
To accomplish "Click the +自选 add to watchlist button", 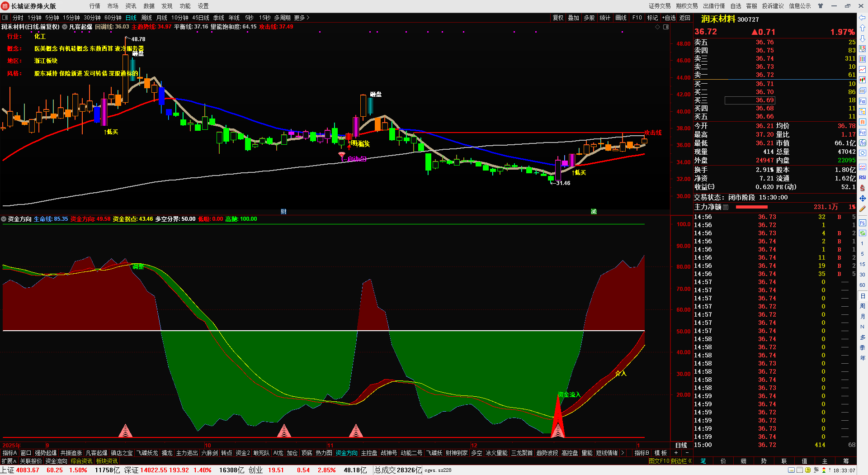I will tap(669, 18).
